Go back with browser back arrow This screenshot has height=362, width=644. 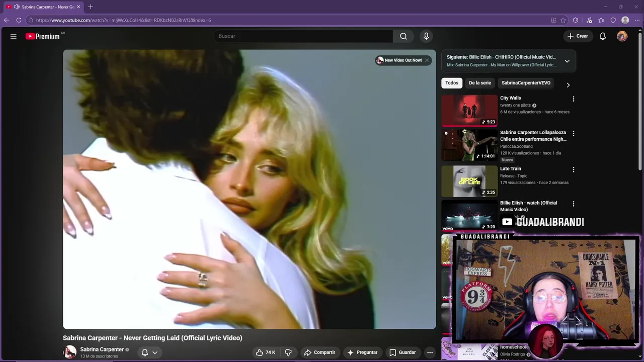click(7, 20)
